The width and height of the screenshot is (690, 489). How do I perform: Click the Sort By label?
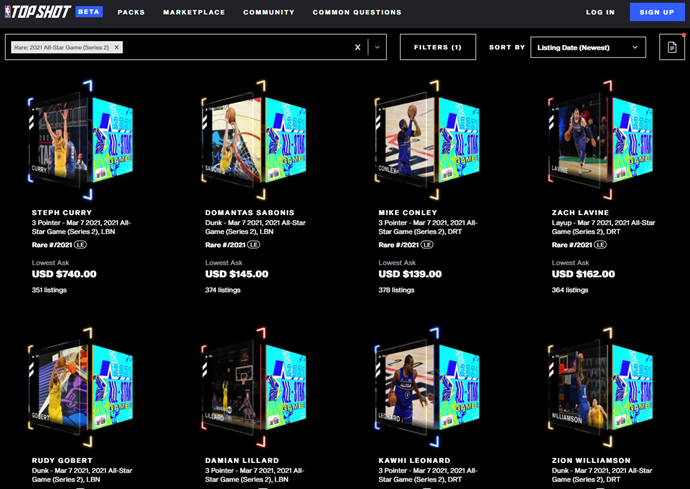tap(507, 47)
